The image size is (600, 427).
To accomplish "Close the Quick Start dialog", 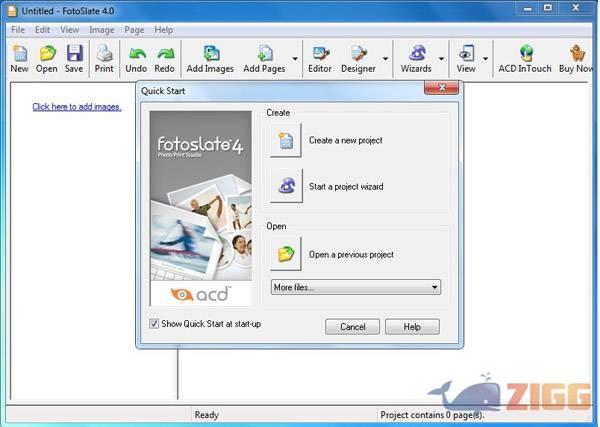I will click(440, 88).
